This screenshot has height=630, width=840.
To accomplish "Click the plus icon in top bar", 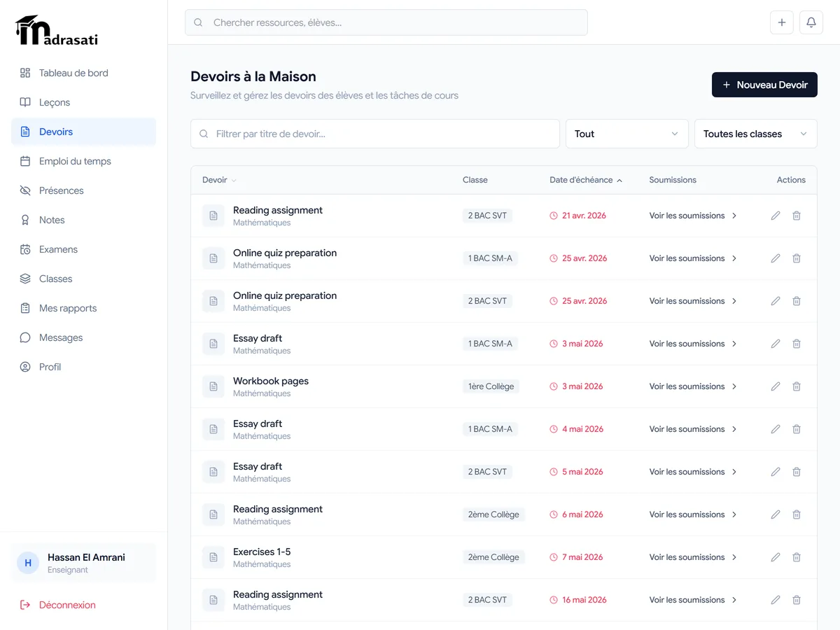I will (x=782, y=22).
